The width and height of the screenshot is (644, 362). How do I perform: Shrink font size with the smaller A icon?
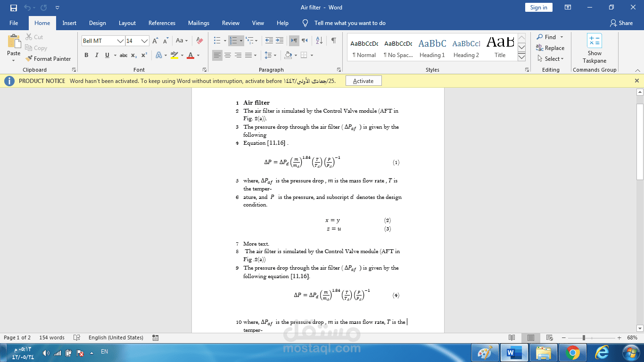[x=165, y=41]
